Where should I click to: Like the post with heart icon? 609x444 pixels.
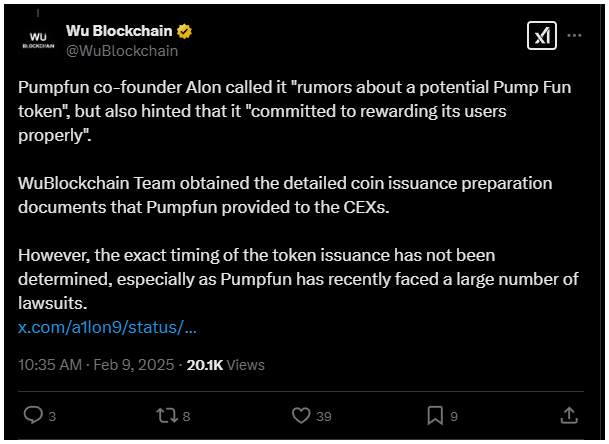coord(301,415)
